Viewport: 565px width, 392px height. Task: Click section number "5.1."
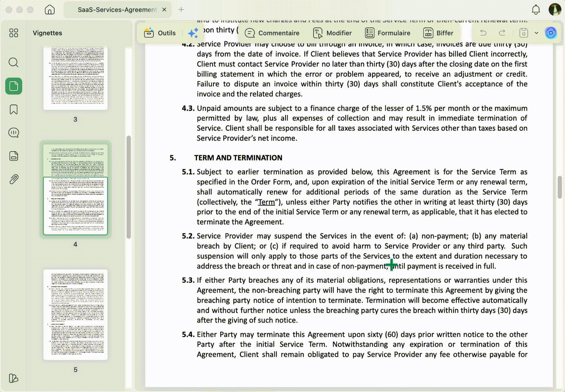(x=188, y=172)
